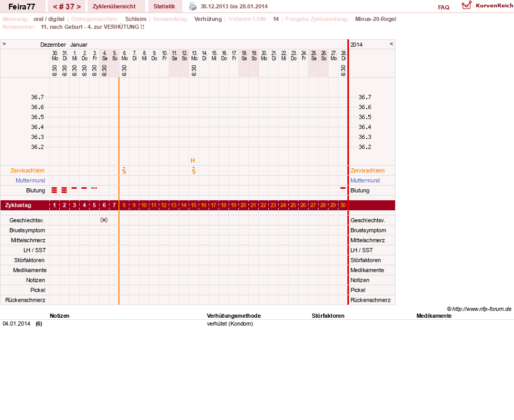The width and height of the screenshot is (514, 420).
Task: Go to next cycle with right angle bracket
Action: (79, 7)
